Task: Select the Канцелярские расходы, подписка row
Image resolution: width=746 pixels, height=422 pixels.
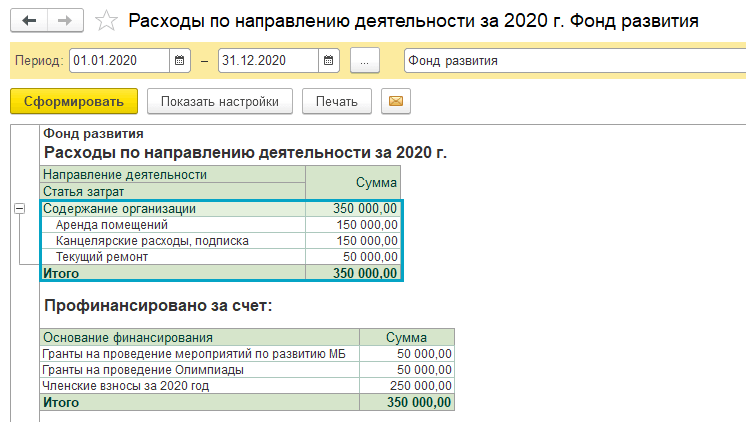Action: coord(152,241)
